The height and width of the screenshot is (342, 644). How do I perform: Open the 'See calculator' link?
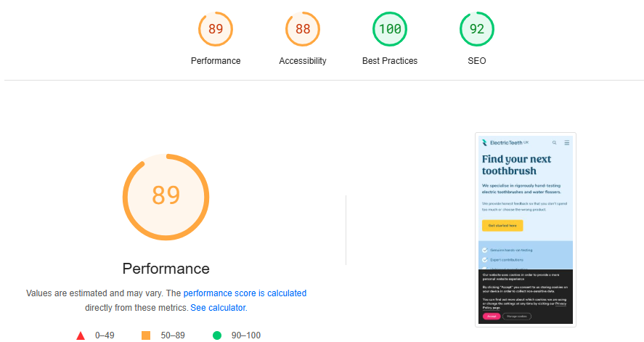click(x=218, y=308)
